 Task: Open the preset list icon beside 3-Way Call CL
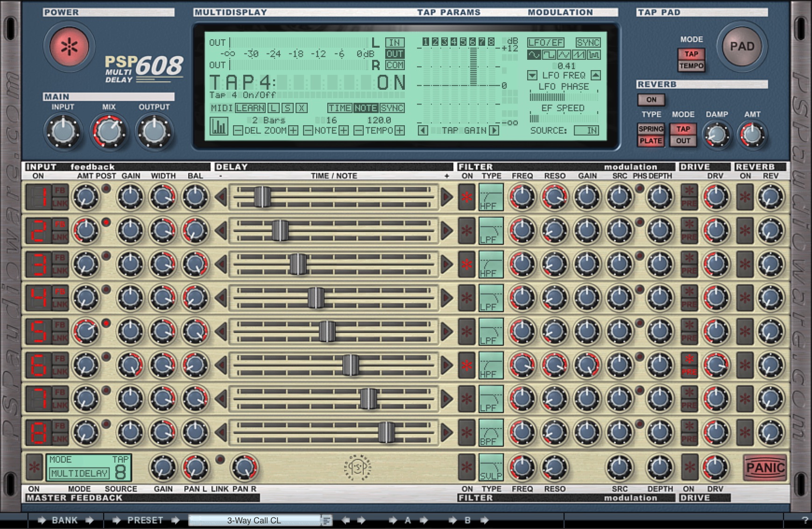click(326, 520)
